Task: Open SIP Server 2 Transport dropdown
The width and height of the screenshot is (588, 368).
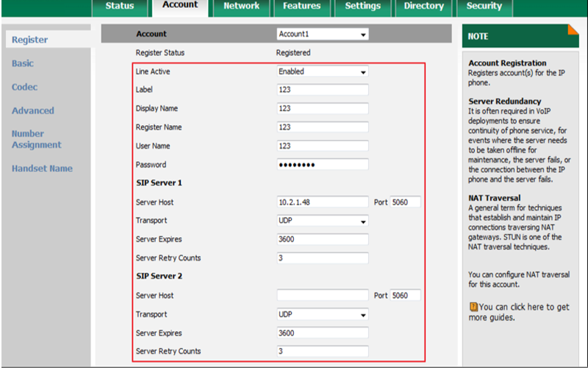Action: (323, 314)
